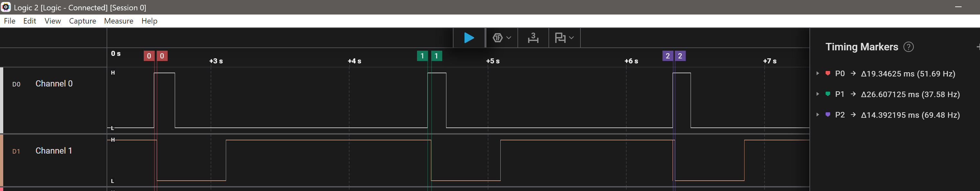
Task: Start capture with the blue play button
Action: pyautogui.click(x=469, y=38)
